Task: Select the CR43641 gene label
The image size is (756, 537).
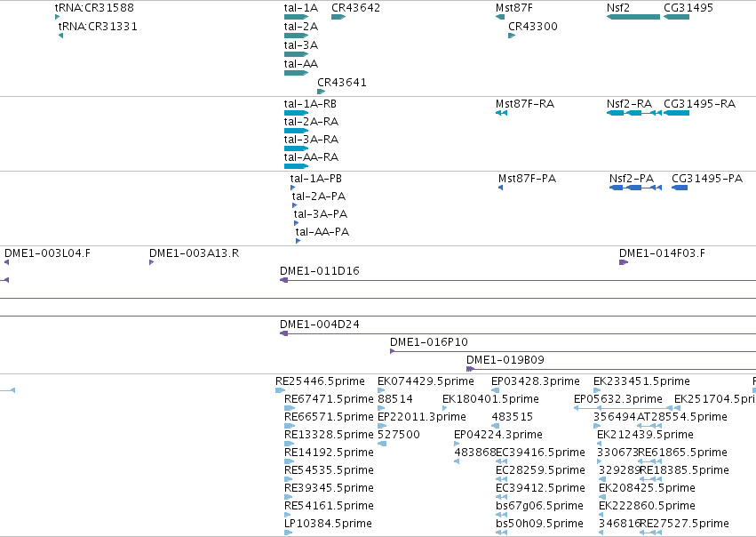Action: click(342, 83)
